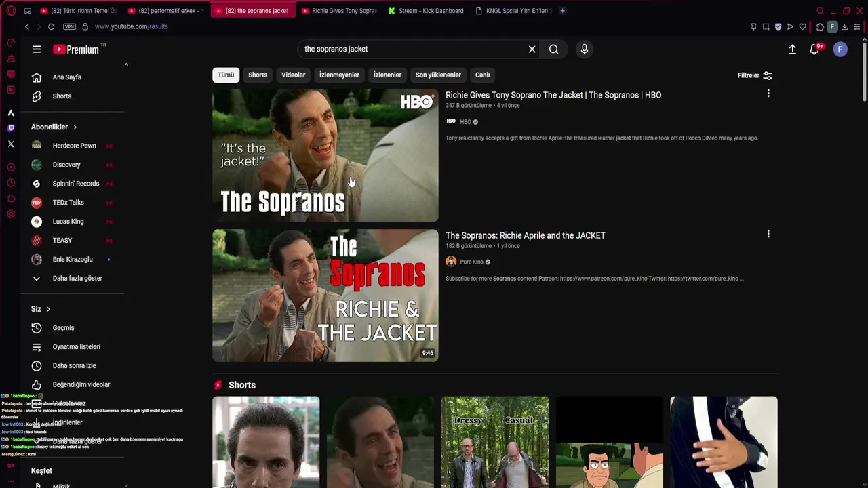This screenshot has height=488, width=868.
Task: Open downloads icon in browser toolbar
Action: 844,27
